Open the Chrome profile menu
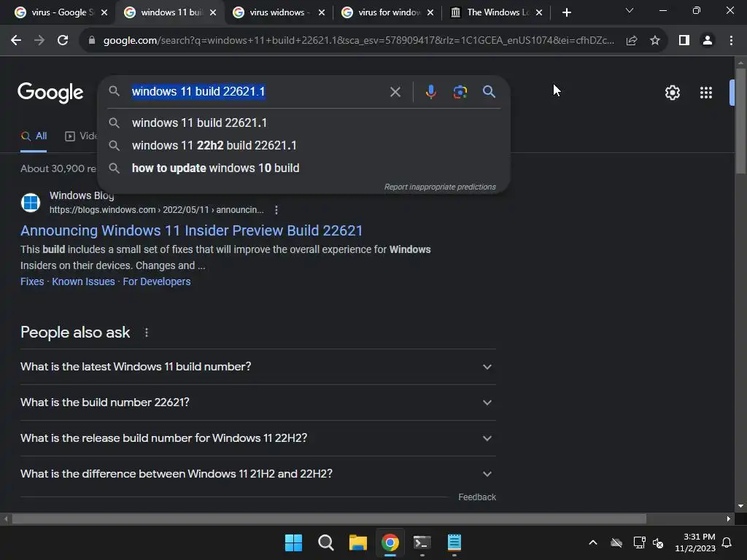Screen dimensions: 747x560 708,41
